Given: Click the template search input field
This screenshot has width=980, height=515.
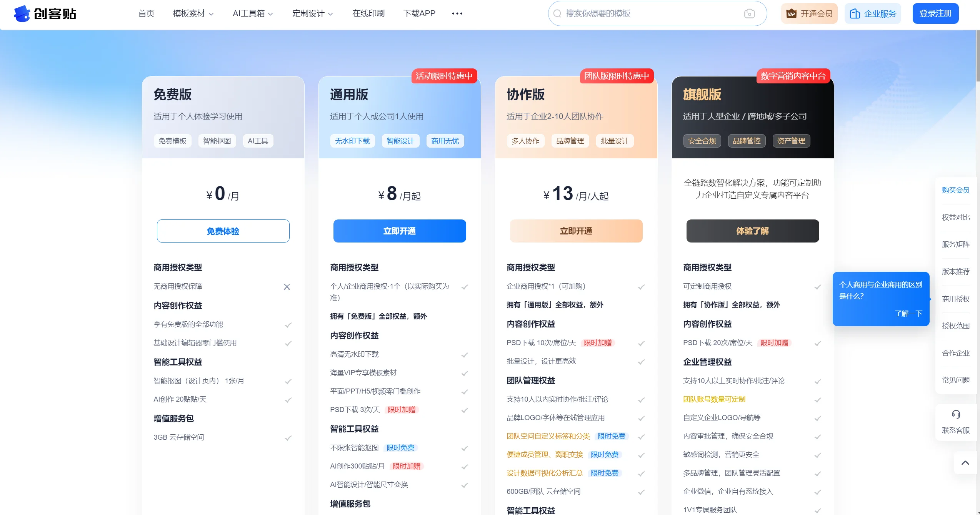Looking at the screenshot, I should pos(635,13).
